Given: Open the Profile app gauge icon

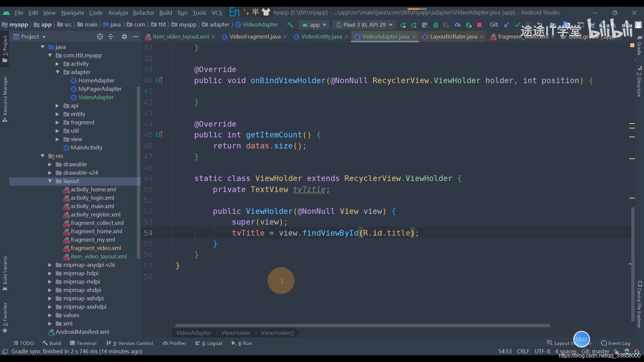Looking at the screenshot, I should pyautogui.click(x=457, y=25).
